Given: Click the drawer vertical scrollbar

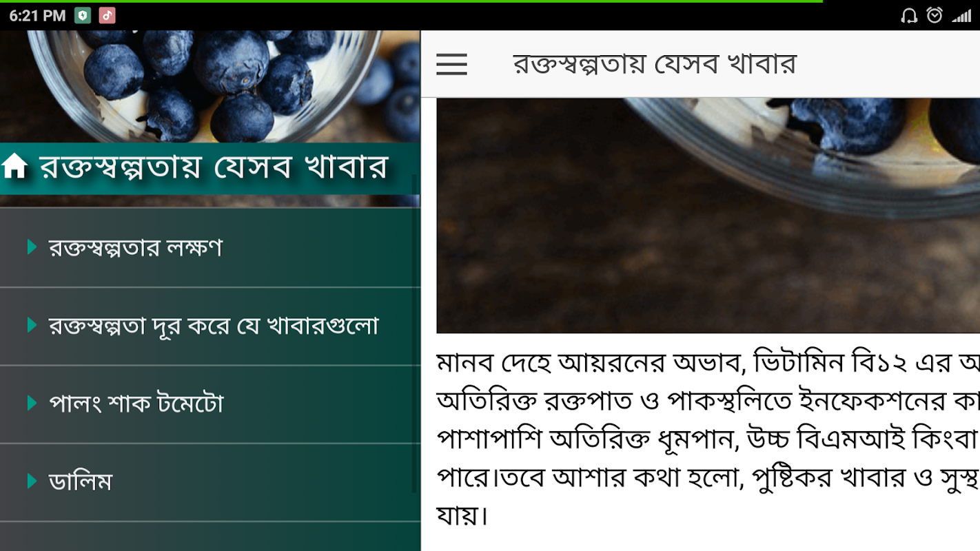Looking at the screenshot, I should [x=415, y=334].
